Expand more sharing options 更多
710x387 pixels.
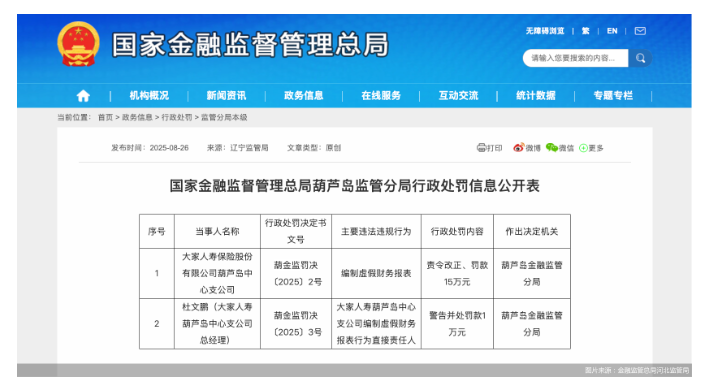(x=591, y=148)
